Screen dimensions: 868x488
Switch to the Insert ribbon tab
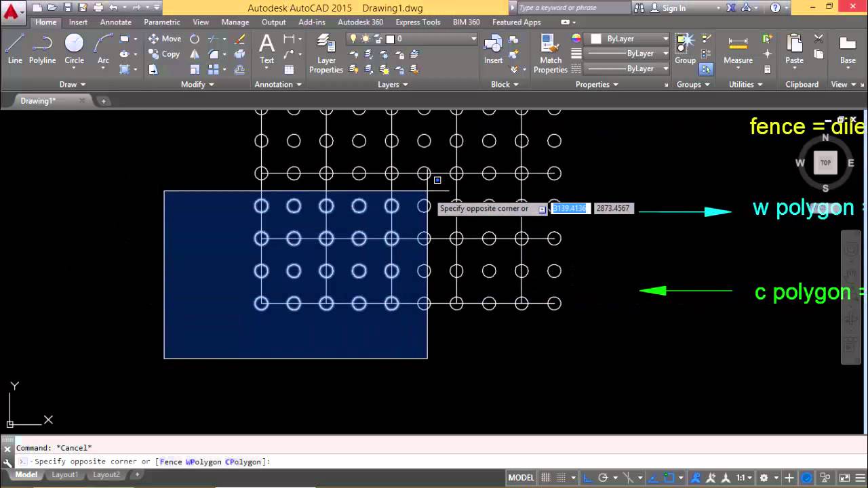(78, 22)
